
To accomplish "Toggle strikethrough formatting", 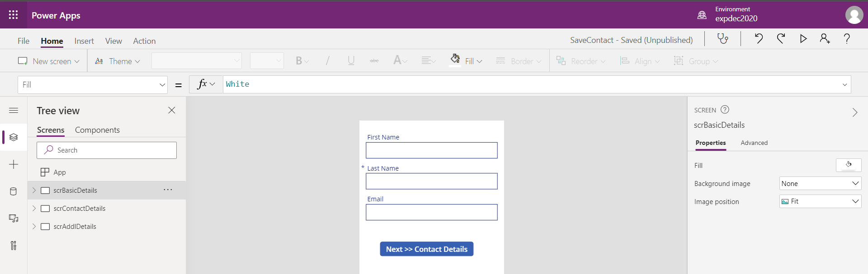I will [374, 61].
